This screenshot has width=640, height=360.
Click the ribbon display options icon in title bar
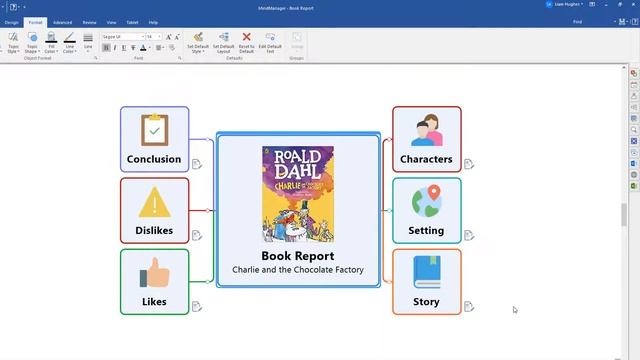[x=592, y=4]
